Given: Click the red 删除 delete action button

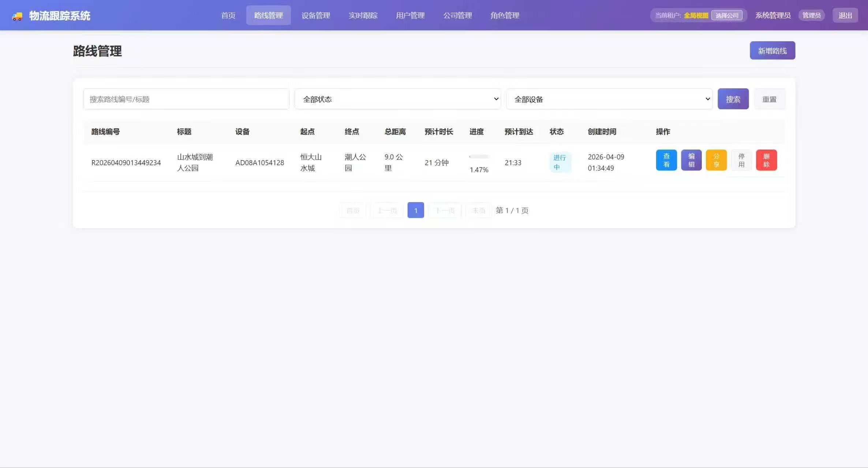Looking at the screenshot, I should click(x=767, y=160).
